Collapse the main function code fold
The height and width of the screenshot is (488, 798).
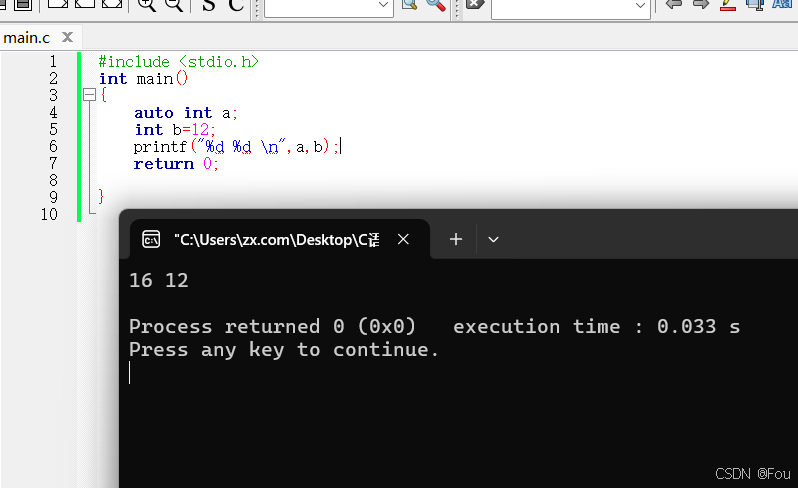tap(90, 95)
